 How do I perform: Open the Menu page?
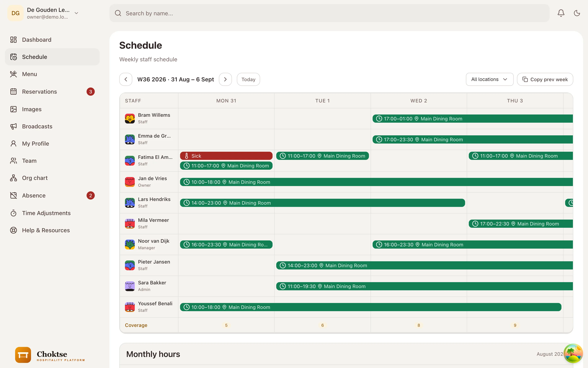52,74
